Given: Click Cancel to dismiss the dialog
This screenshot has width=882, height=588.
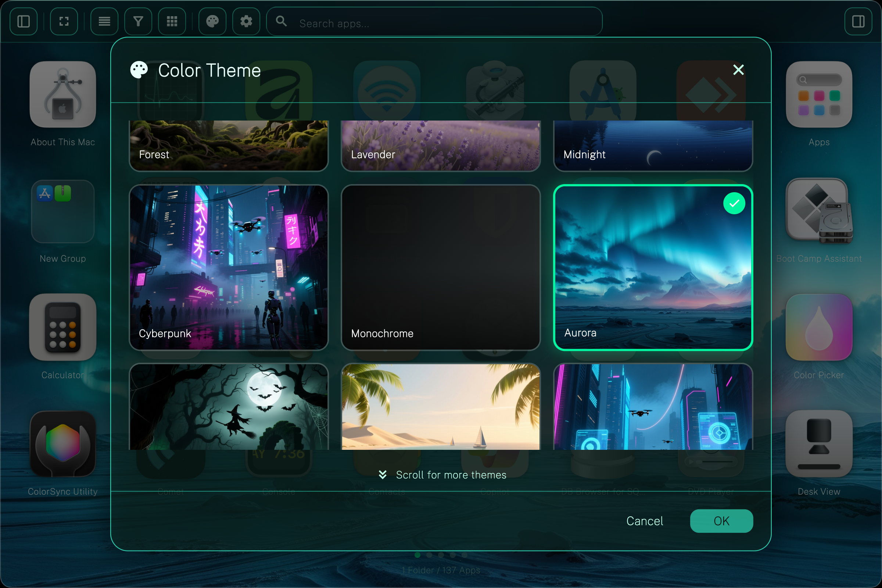Looking at the screenshot, I should pos(644,521).
